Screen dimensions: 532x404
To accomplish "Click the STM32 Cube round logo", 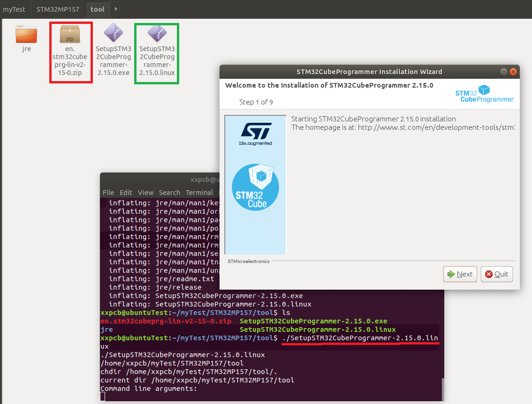I will click(x=256, y=187).
